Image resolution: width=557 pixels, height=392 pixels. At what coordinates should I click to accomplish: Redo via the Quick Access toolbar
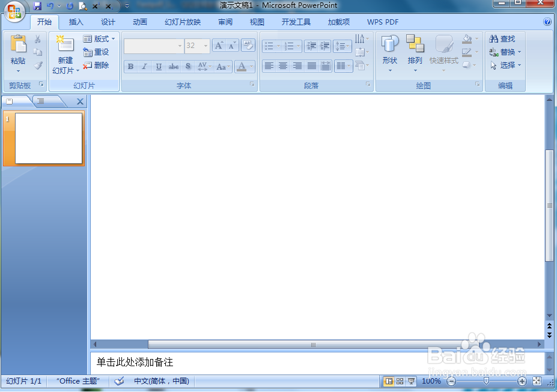pyautogui.click(x=70, y=6)
